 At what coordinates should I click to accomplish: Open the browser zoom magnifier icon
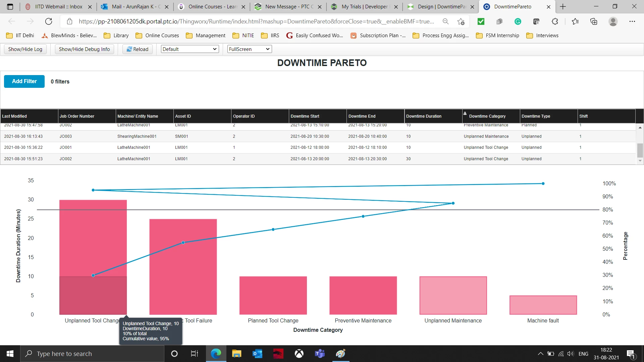[x=445, y=21]
